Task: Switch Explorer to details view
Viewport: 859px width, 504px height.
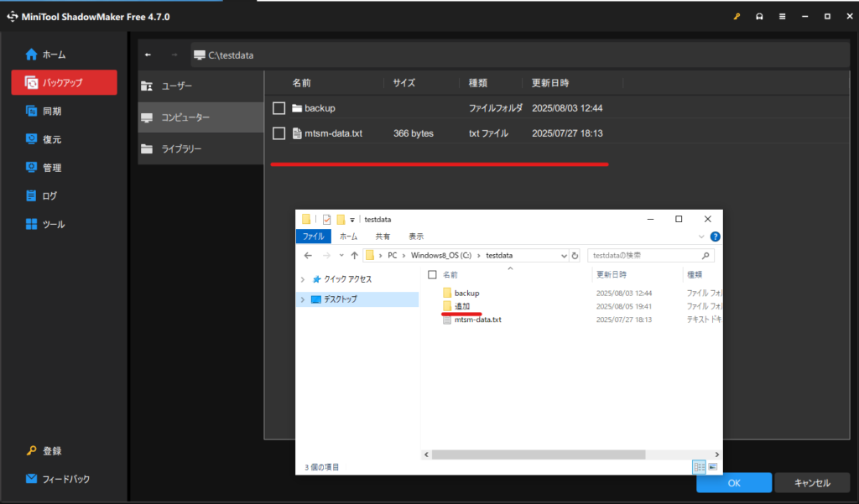Action: [699, 467]
